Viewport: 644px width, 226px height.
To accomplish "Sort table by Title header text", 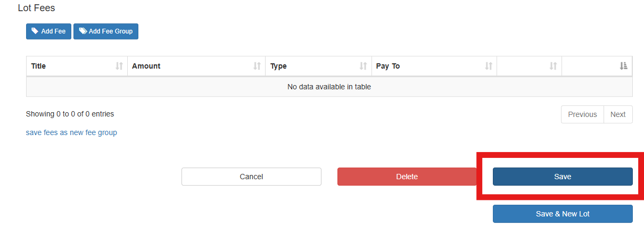I will 39,66.
